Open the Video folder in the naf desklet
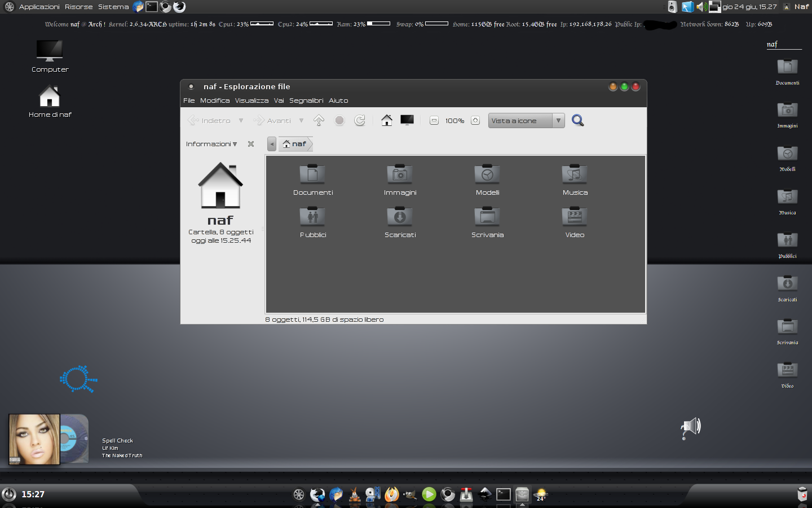Screen dimensions: 812x508 pyautogui.click(x=787, y=374)
